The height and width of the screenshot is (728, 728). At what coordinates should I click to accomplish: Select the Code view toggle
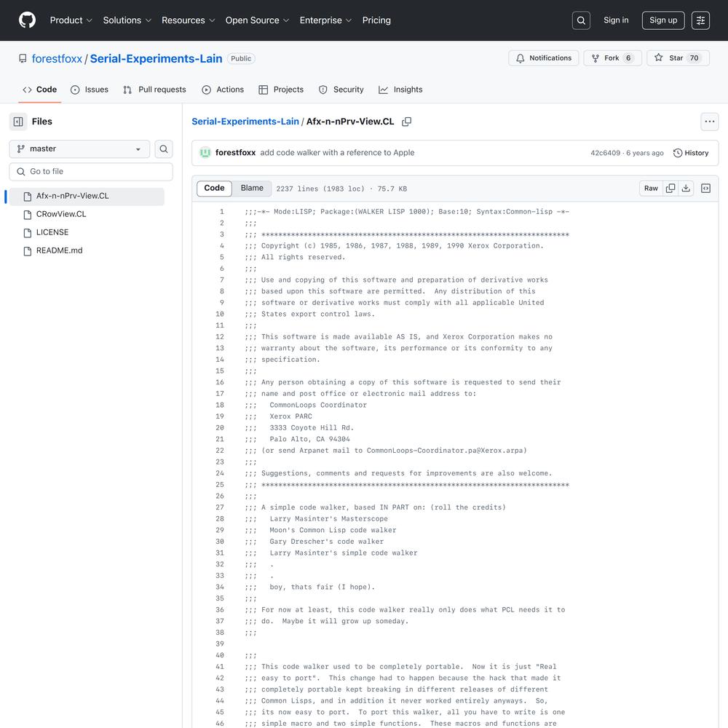[x=214, y=188]
